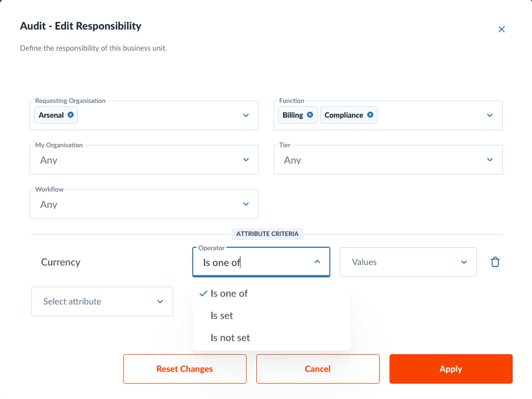Viewport: 532px width, 399px height.
Task: Remove the Arsenal chip
Action: 70,115
